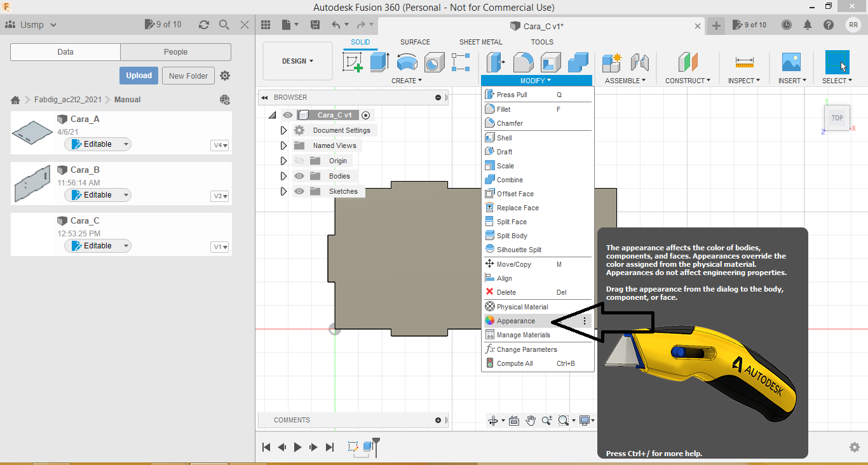Choose Appearance from the Modify menu
This screenshot has height=465, width=868.
click(516, 321)
